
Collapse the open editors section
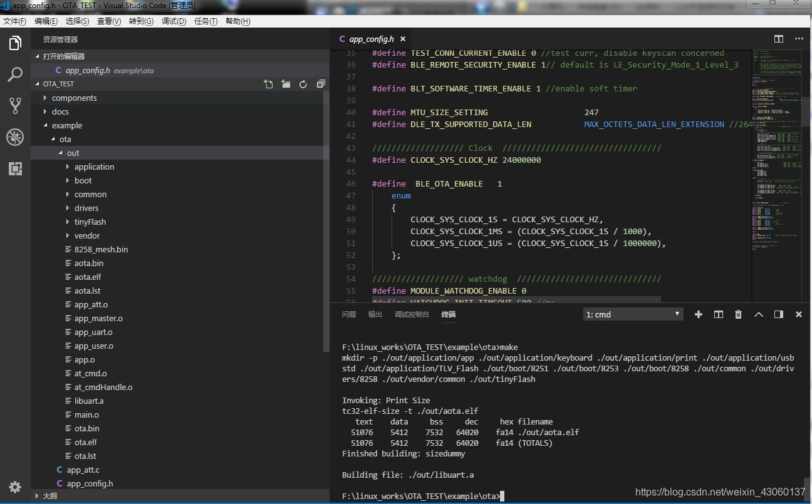[x=180, y=56]
